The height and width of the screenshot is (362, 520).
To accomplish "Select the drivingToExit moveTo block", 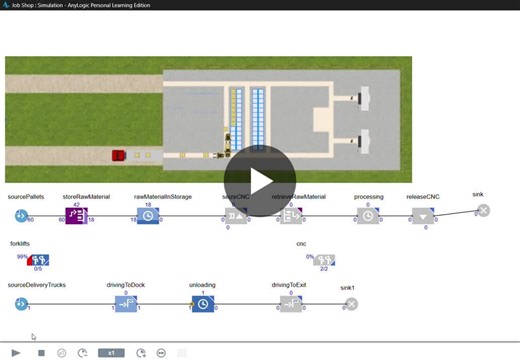I will pyautogui.click(x=291, y=304).
